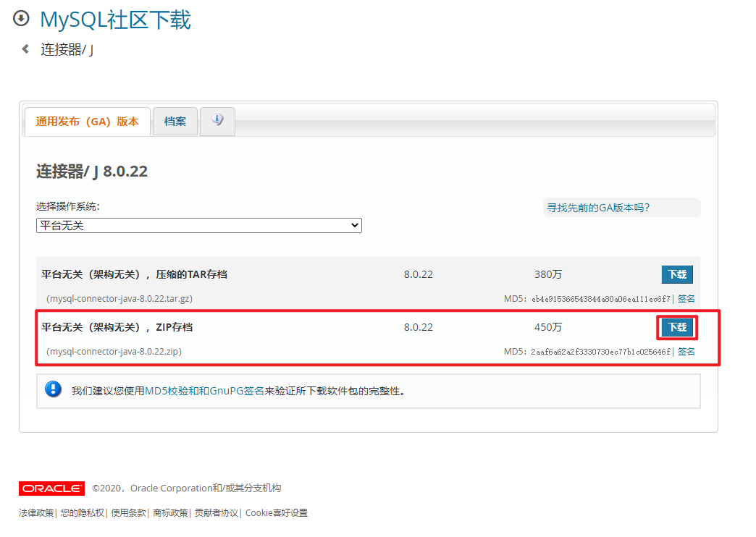Open 使用条款 footer link
The image size is (756, 537).
point(128,513)
